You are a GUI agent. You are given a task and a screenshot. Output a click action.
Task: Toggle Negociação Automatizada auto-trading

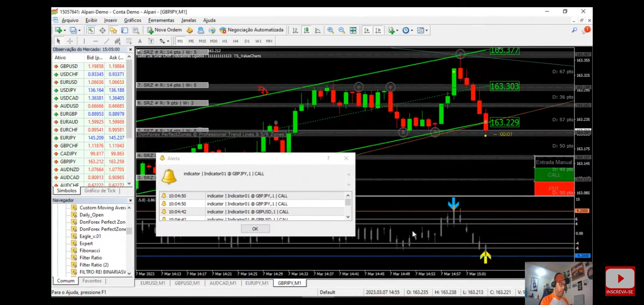coord(252,30)
